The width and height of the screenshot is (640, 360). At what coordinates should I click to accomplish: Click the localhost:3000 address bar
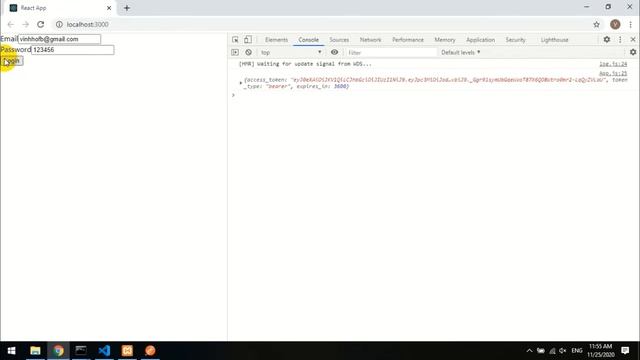(x=322, y=24)
